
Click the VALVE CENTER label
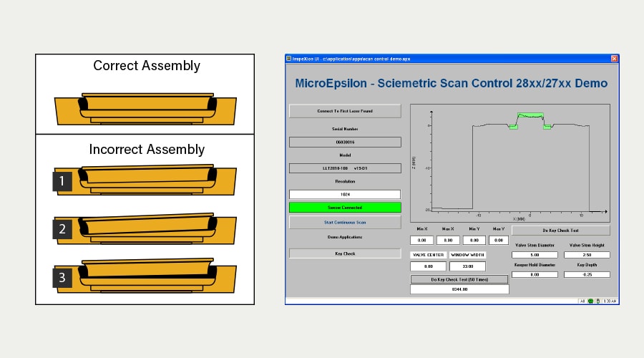pyautogui.click(x=429, y=255)
